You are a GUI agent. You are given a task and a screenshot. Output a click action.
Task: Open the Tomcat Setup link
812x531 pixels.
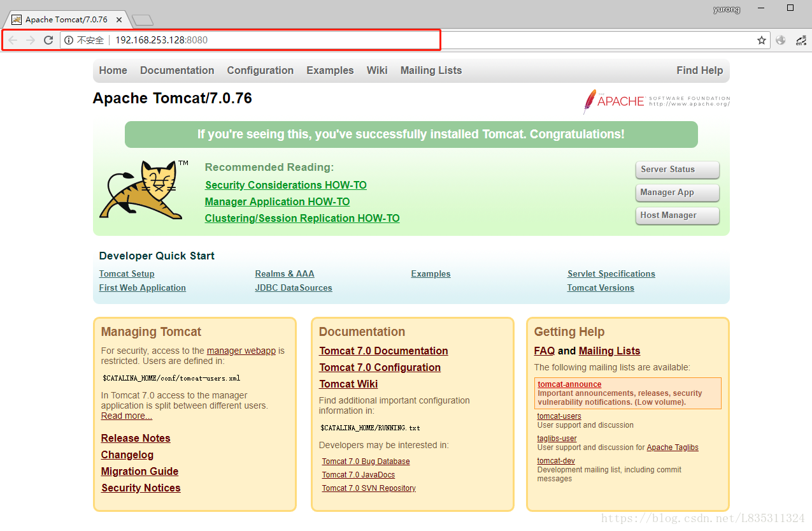(127, 273)
